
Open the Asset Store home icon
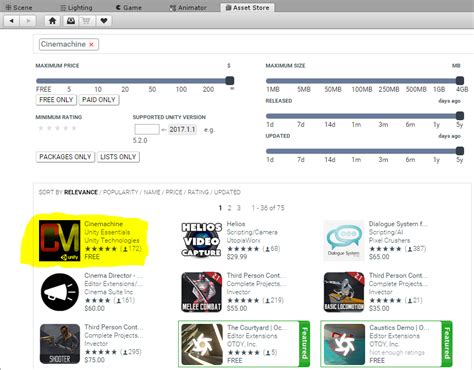coord(52,21)
